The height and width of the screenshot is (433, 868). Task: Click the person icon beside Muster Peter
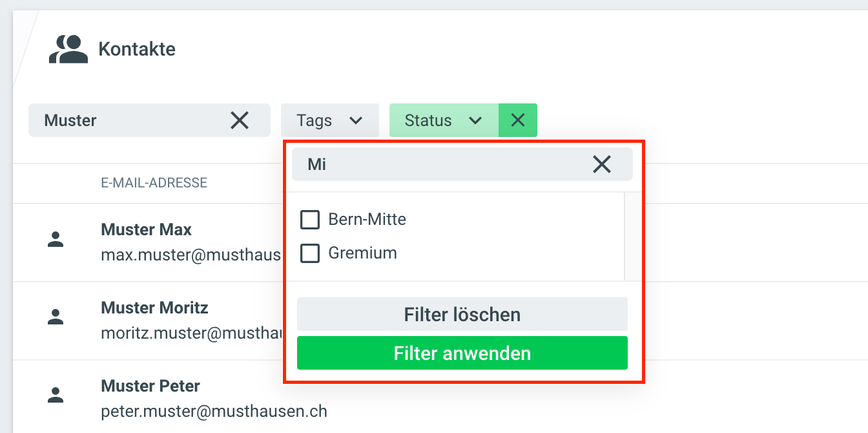pyautogui.click(x=56, y=395)
